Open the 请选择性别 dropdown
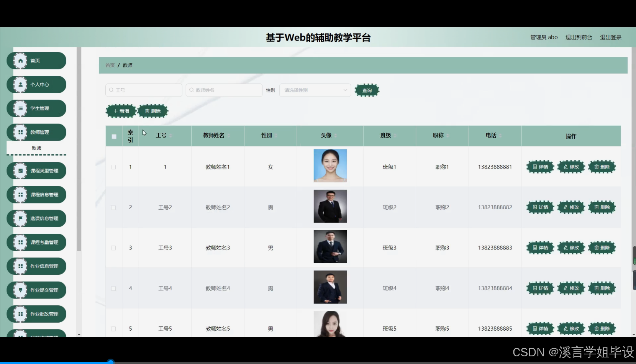This screenshot has height=364, width=636. (x=315, y=90)
